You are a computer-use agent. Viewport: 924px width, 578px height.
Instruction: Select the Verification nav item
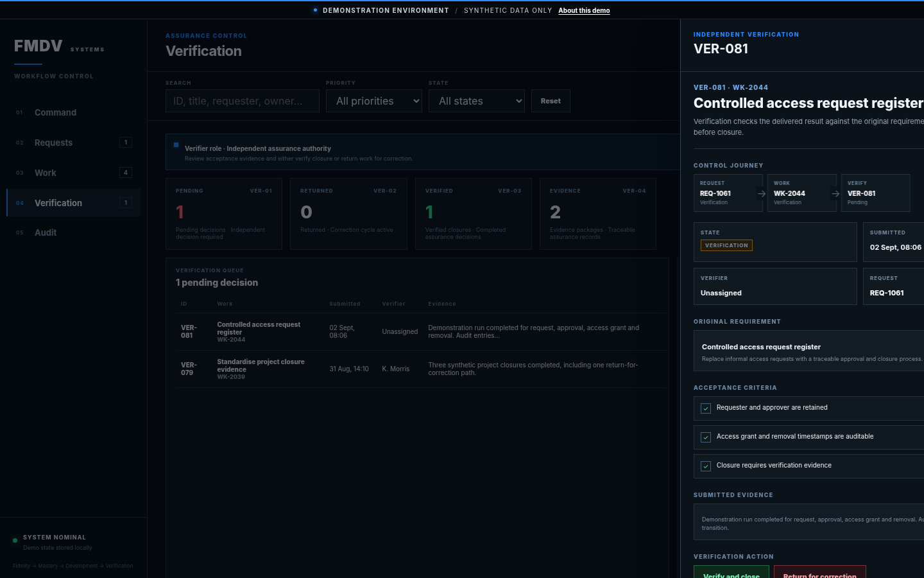click(73, 203)
